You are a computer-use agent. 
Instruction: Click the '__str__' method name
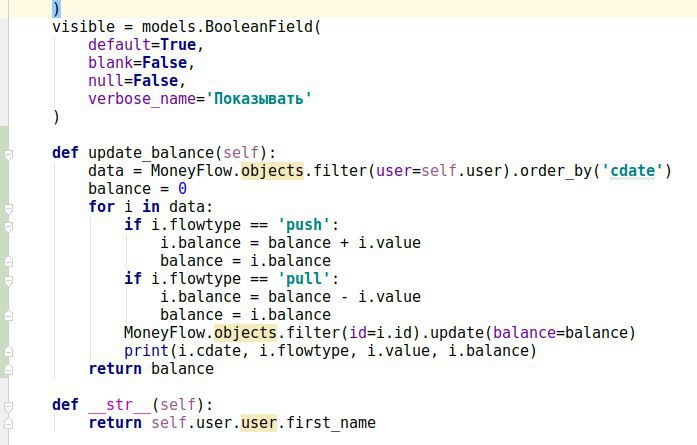[x=120, y=405]
